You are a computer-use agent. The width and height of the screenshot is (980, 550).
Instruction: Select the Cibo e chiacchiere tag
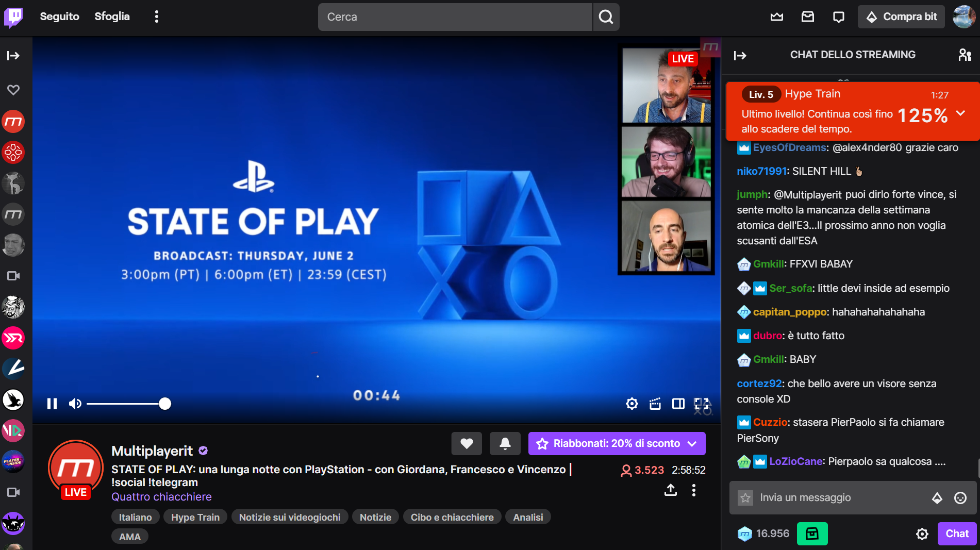click(x=452, y=517)
